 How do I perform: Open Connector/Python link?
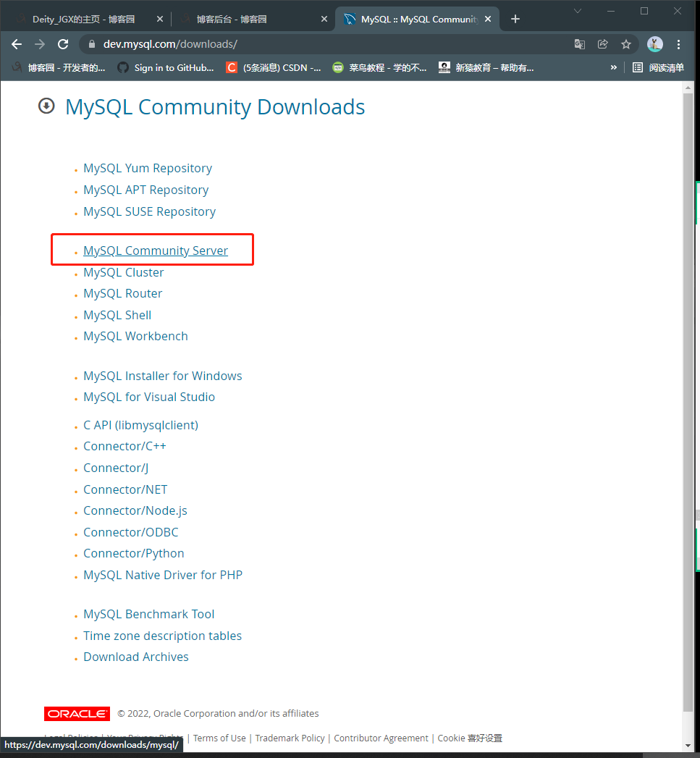point(134,554)
